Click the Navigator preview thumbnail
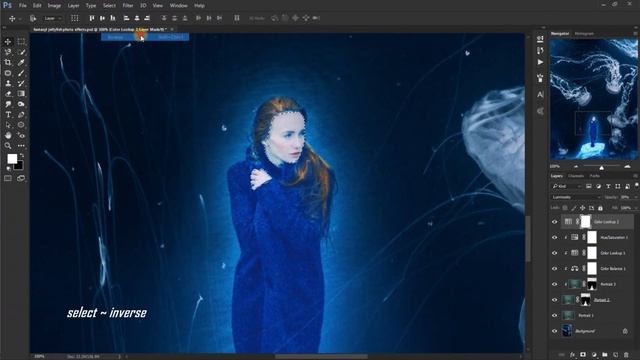640x360 pixels. [x=593, y=99]
